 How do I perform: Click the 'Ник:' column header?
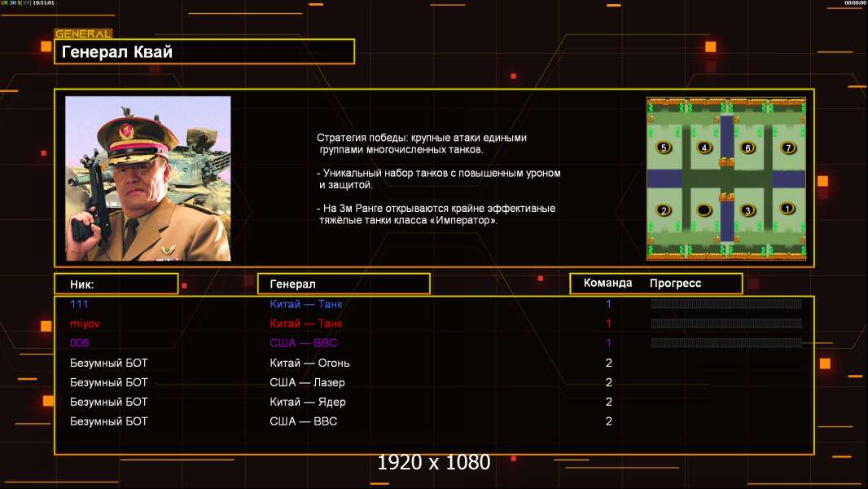coord(116,284)
